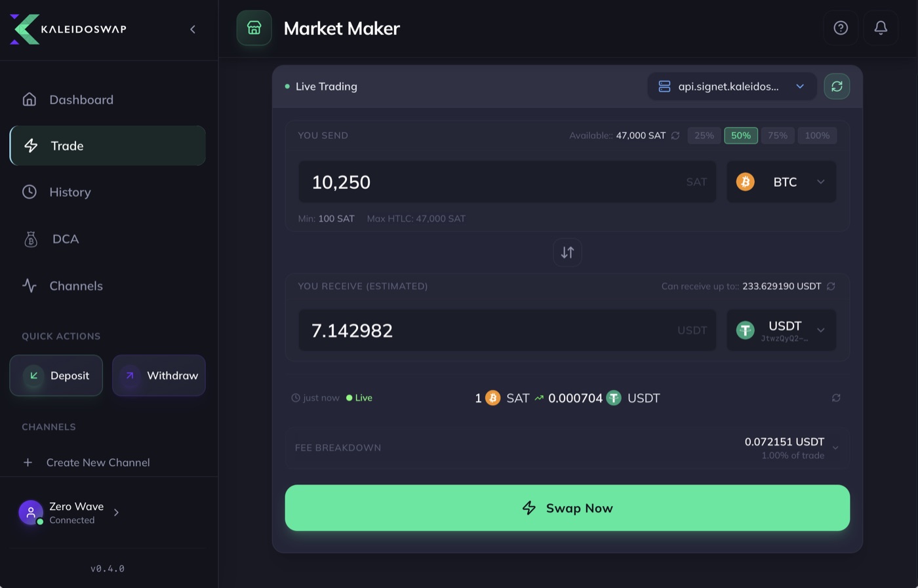Select the 100% amount option

click(817, 136)
